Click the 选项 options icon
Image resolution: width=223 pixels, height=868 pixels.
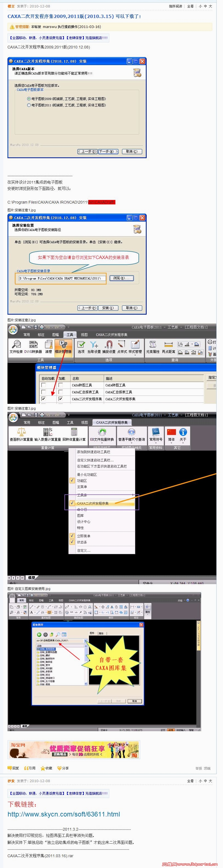click(x=81, y=344)
